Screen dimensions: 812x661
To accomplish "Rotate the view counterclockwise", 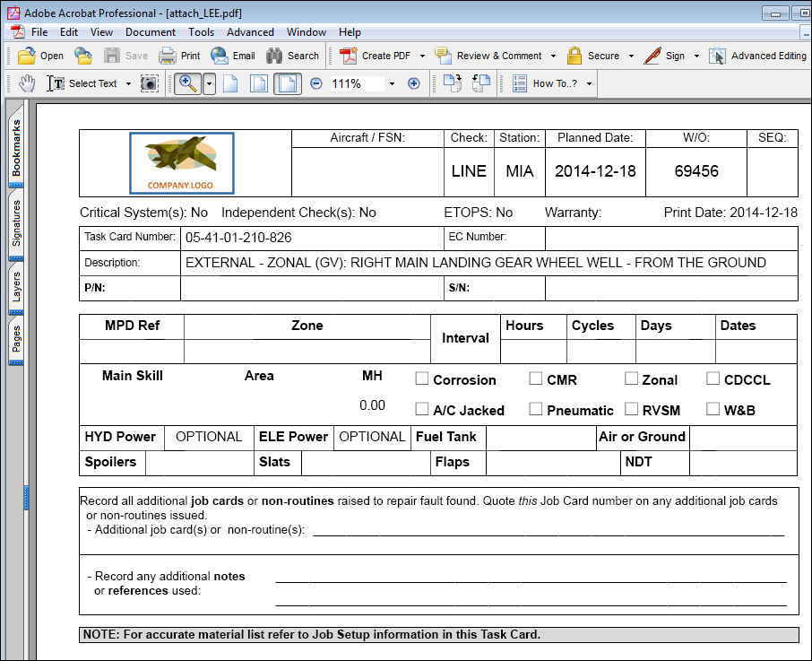I will coord(481,83).
